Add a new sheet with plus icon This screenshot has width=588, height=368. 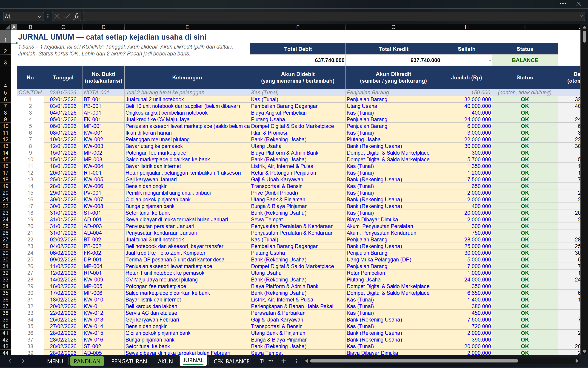(284, 361)
